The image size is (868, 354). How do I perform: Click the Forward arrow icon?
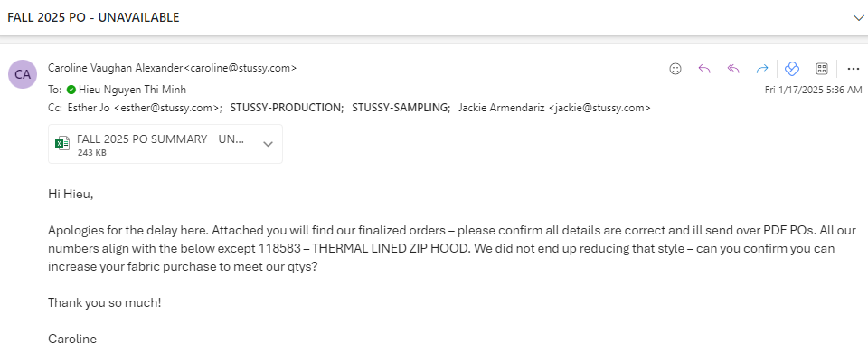point(762,69)
